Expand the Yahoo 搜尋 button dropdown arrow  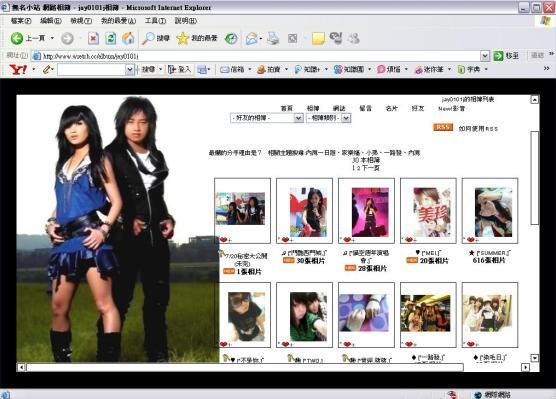tap(160, 70)
